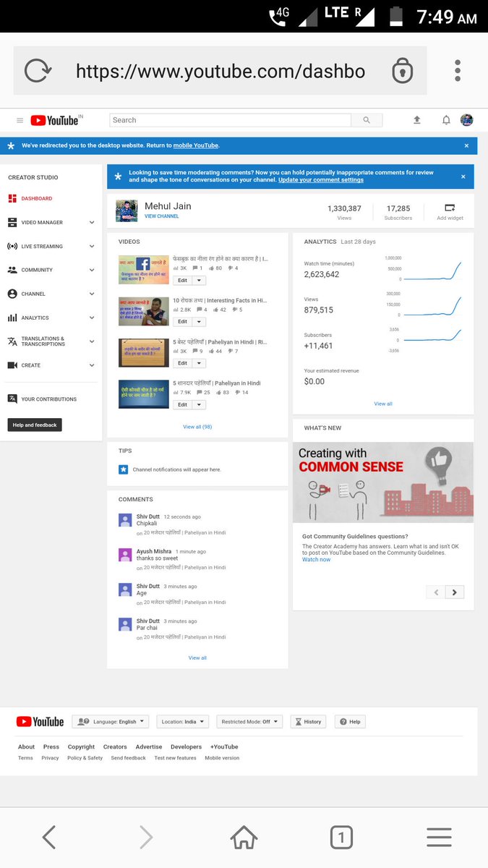This screenshot has height=868, width=488.
Task: Open Your Contributions in sidebar
Action: coord(42,399)
